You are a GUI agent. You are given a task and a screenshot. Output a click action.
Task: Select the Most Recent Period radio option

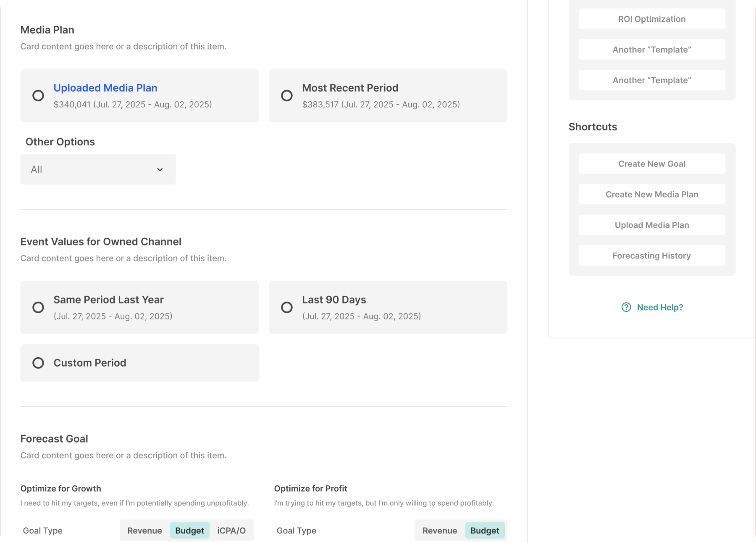[287, 96]
